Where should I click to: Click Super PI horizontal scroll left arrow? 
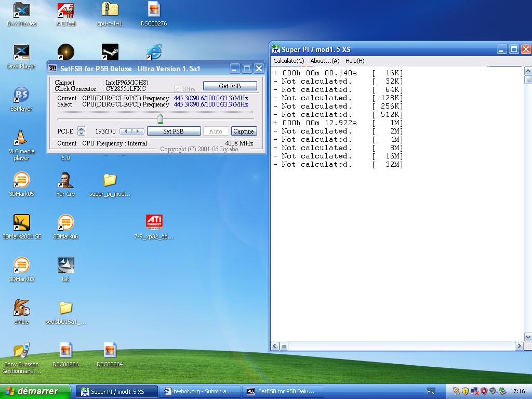click(275, 346)
